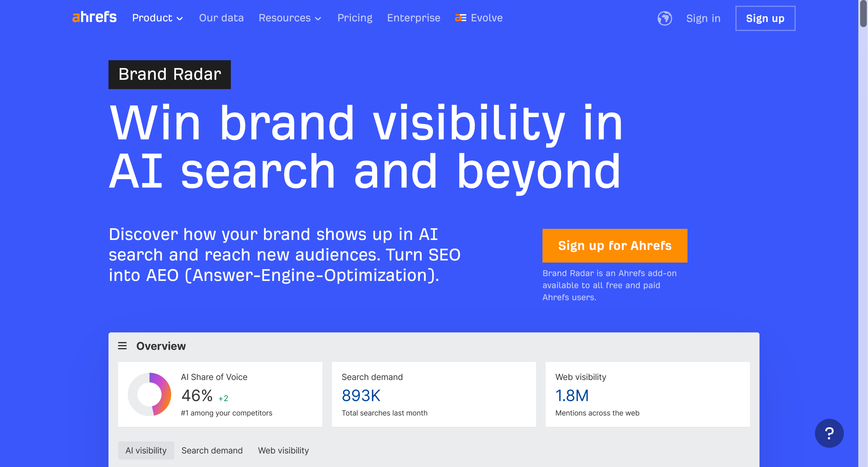Click the Ahrefs logo
The image size is (868, 467).
pyautogui.click(x=94, y=17)
